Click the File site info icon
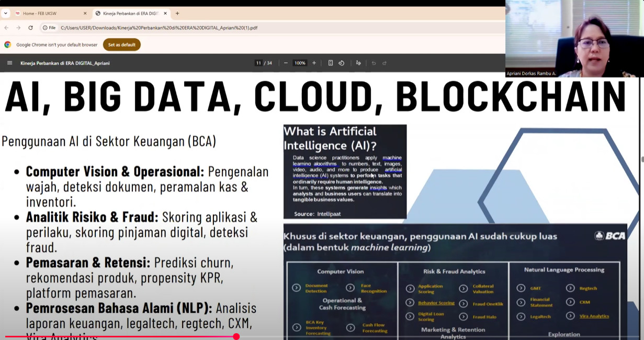The width and height of the screenshot is (644, 340). click(49, 28)
